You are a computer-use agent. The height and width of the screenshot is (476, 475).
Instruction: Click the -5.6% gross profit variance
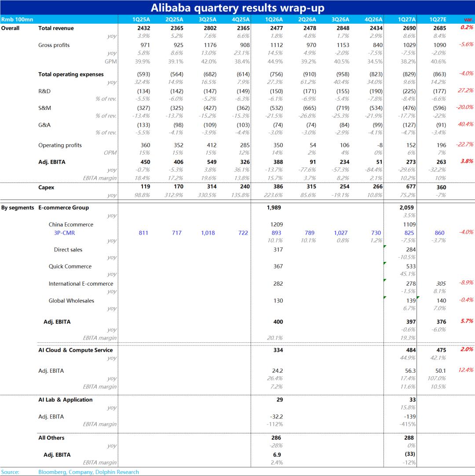466,44
